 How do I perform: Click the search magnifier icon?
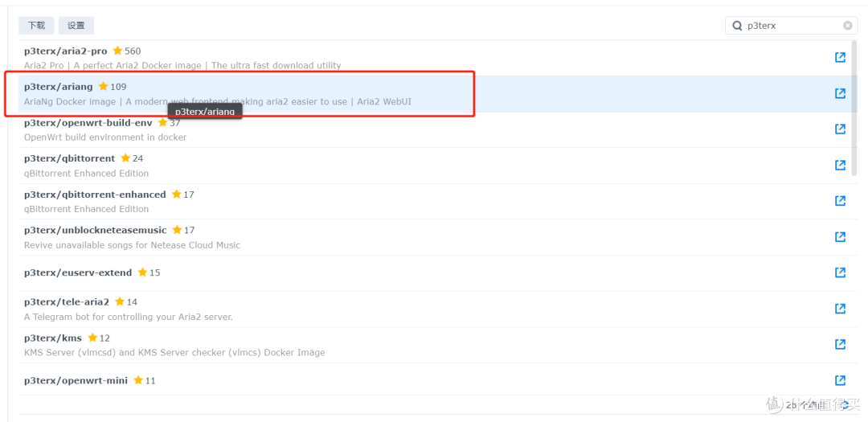tap(737, 26)
